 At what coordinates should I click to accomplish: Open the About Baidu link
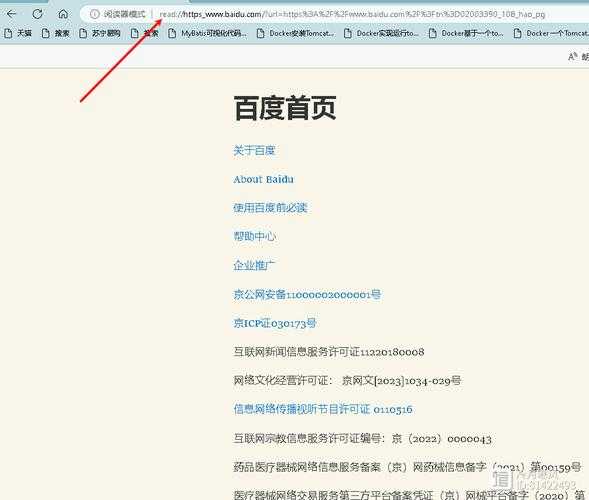pos(264,180)
